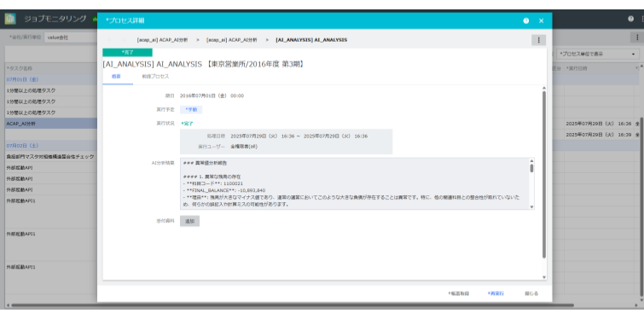Click the AI分析結果 scrollbar up arrow
Viewport: 644px width, 319px height.
531,161
